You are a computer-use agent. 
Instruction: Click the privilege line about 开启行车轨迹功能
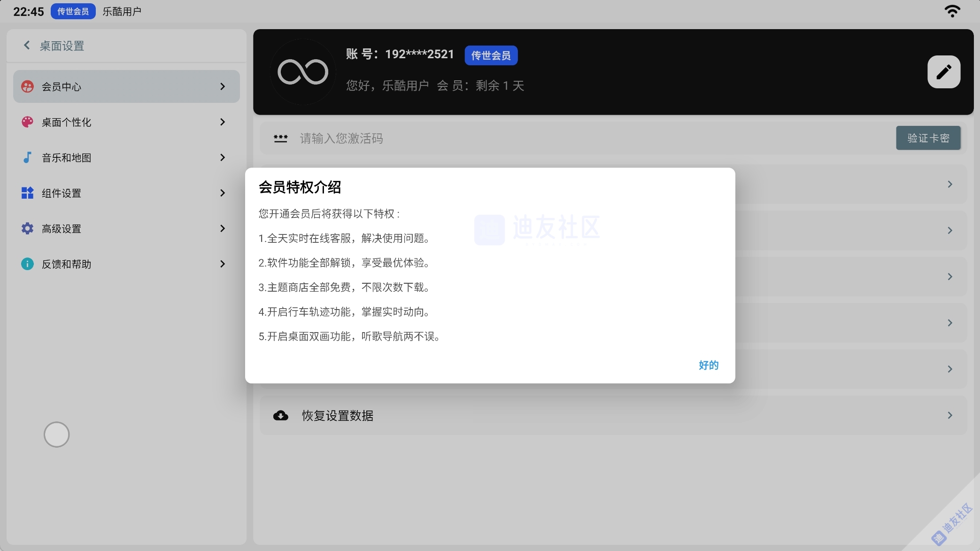(x=346, y=312)
